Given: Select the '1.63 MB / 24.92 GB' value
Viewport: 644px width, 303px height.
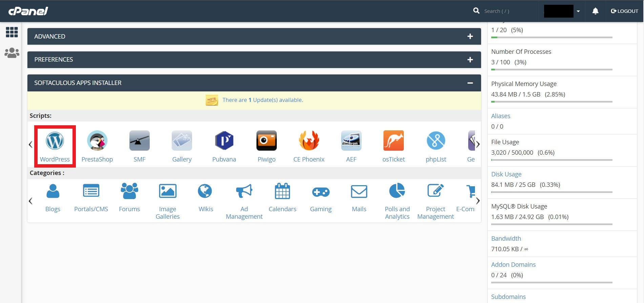Looking at the screenshot, I should (517, 217).
